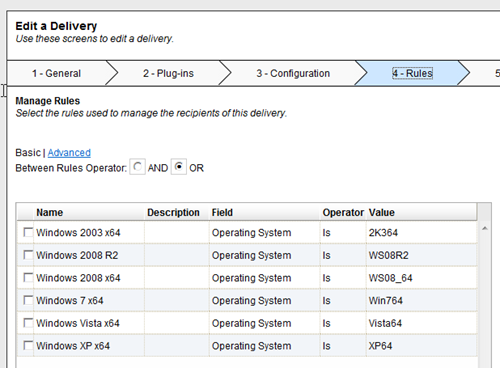Click the scrollbar up arrow in rules table
500x368 pixels.
tap(485, 228)
